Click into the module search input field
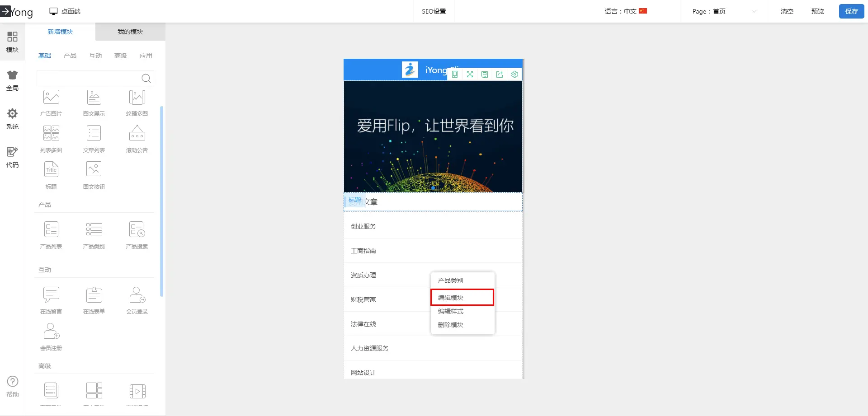Screen dimensions: 868x416 pos(88,79)
